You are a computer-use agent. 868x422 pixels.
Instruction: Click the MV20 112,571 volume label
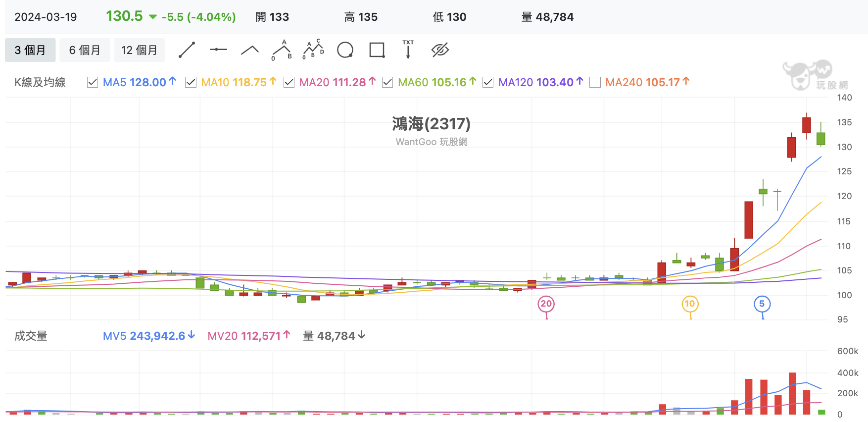tap(249, 336)
